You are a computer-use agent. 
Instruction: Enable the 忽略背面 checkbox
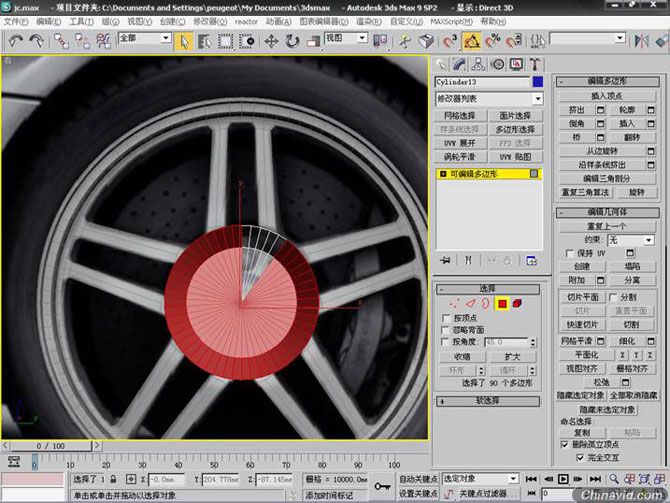[446, 330]
